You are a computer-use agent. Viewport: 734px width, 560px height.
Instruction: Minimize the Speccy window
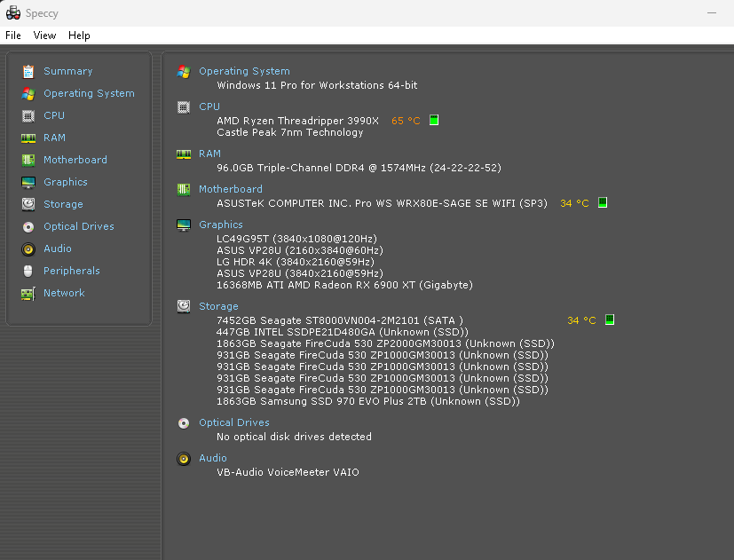[712, 13]
